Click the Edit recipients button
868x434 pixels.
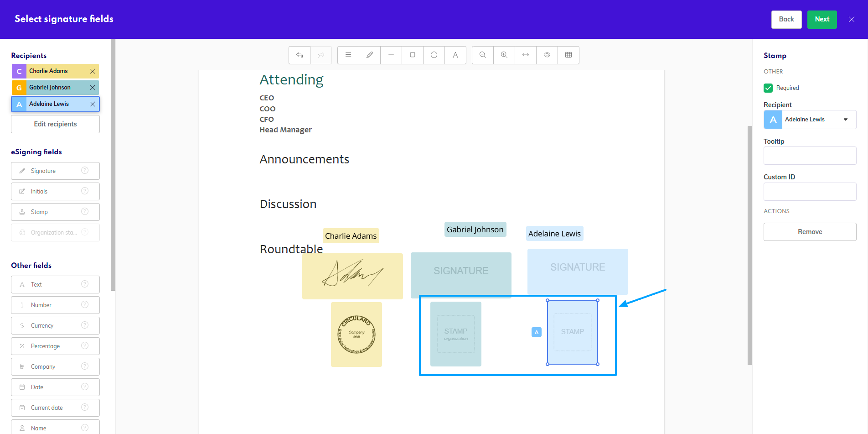[55, 124]
